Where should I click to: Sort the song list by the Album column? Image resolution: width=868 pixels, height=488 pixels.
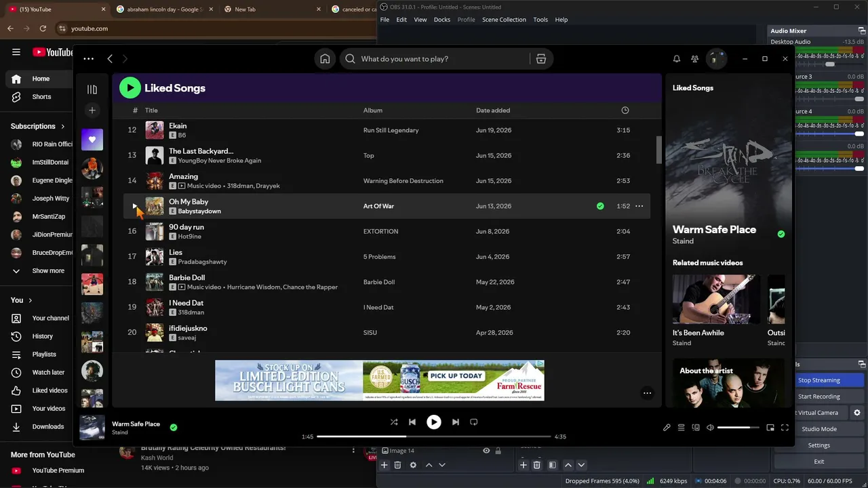373,110
